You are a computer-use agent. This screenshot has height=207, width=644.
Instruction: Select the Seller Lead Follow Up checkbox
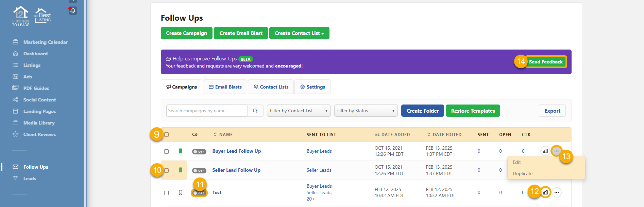[166, 170]
